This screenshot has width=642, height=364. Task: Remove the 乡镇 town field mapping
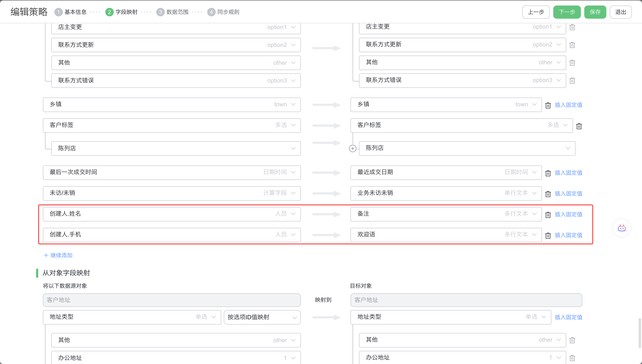(548, 105)
